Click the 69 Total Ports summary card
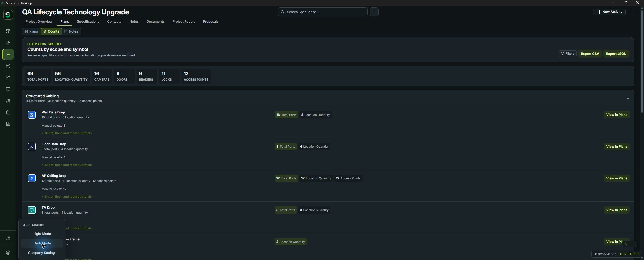This screenshot has height=260, width=644. [x=38, y=76]
